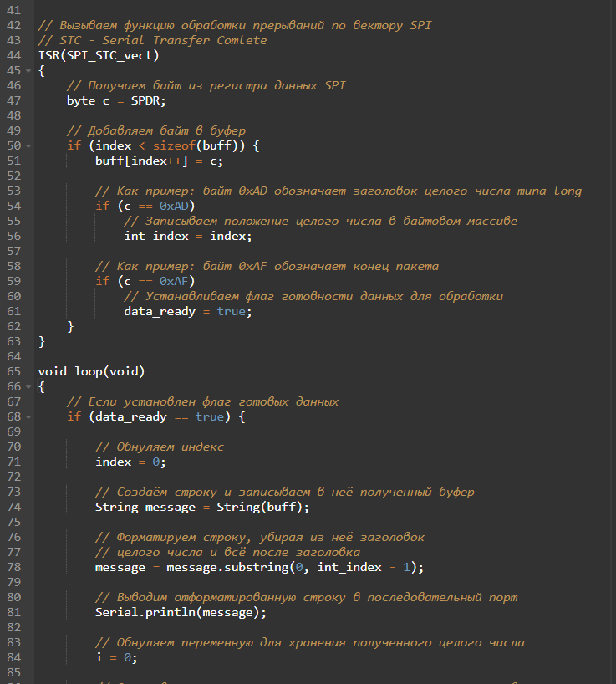Click line number 81 in the gutter

coord(13,612)
